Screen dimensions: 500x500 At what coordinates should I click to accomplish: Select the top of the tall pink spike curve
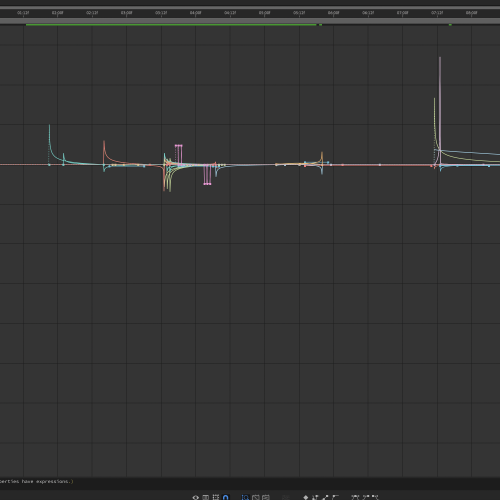(x=440, y=58)
